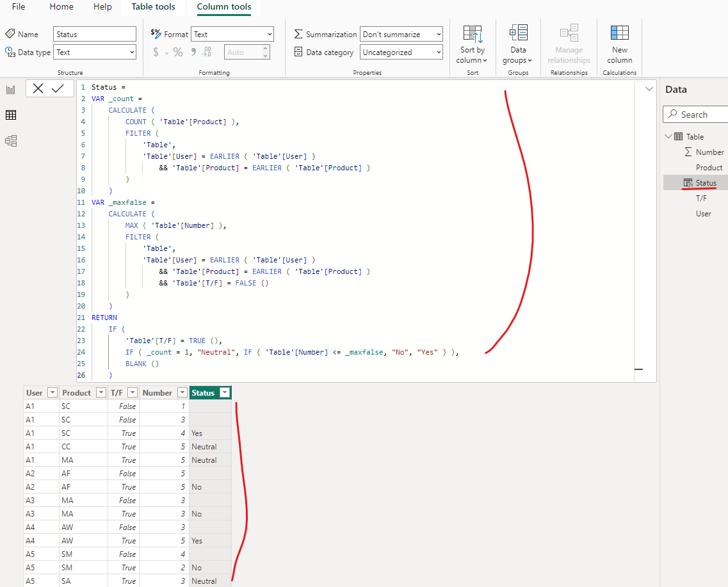This screenshot has height=587, width=728.
Task: Switch to Table view icon
Action: tap(11, 115)
